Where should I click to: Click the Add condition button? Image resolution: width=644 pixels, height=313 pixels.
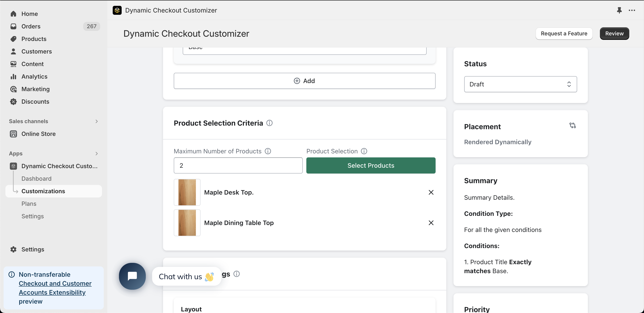tap(305, 81)
